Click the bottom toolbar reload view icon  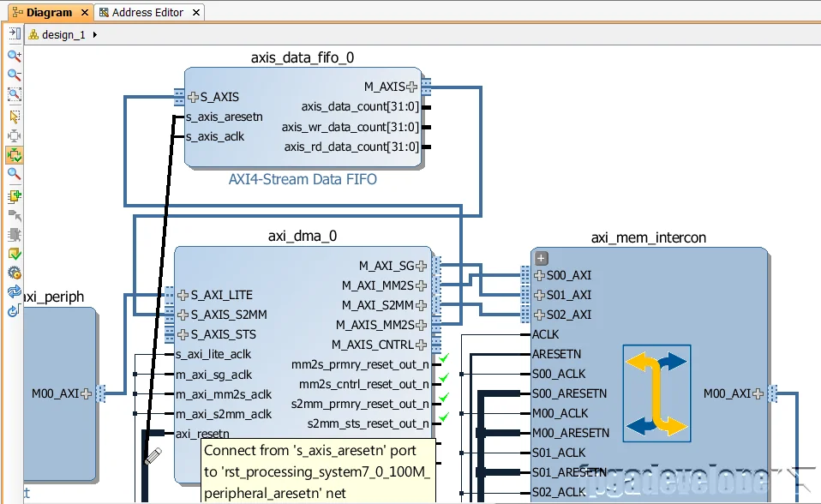pos(14,310)
